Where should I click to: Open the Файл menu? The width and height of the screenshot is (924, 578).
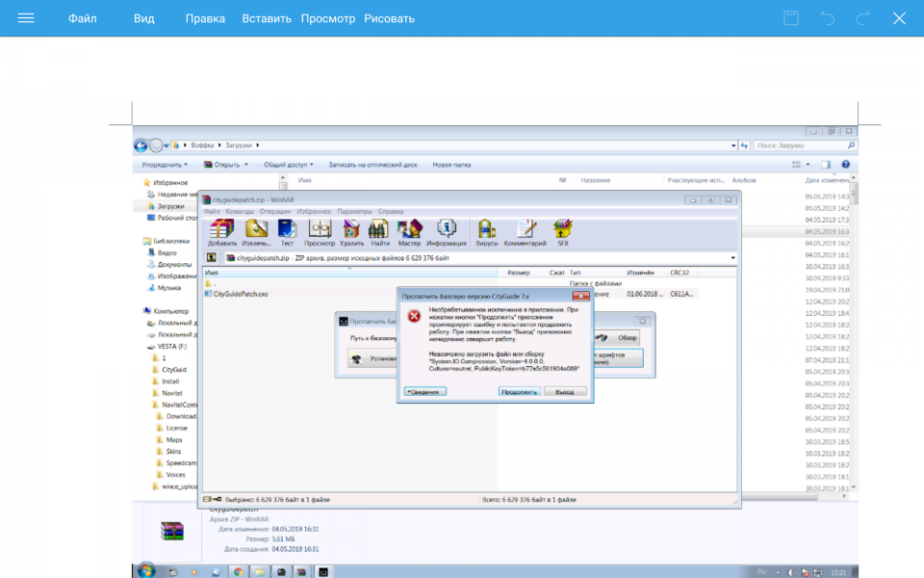coord(82,18)
